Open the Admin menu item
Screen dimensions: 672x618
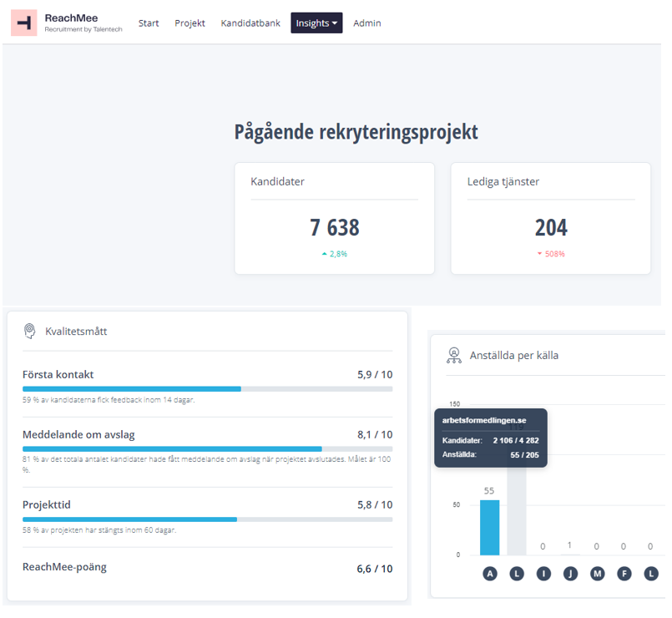point(366,23)
